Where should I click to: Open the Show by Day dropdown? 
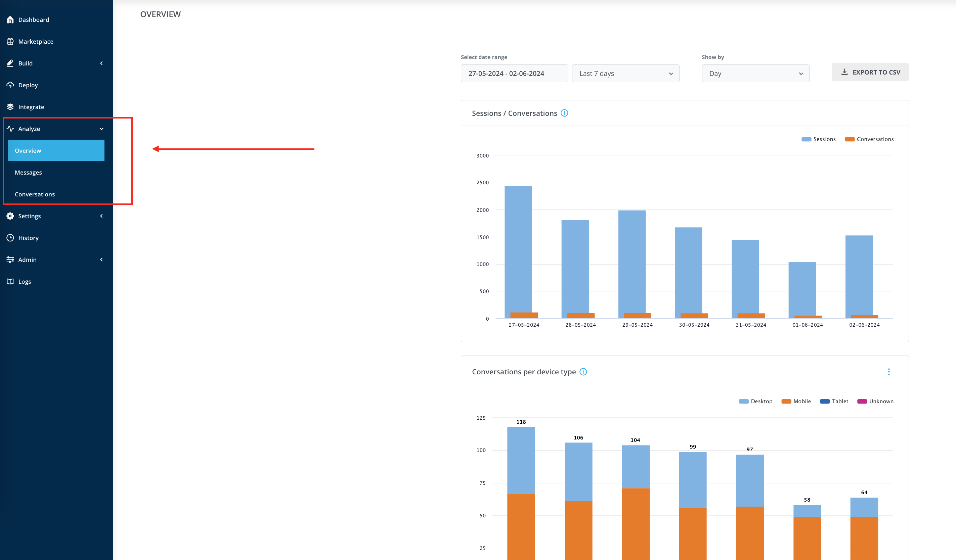click(x=755, y=73)
